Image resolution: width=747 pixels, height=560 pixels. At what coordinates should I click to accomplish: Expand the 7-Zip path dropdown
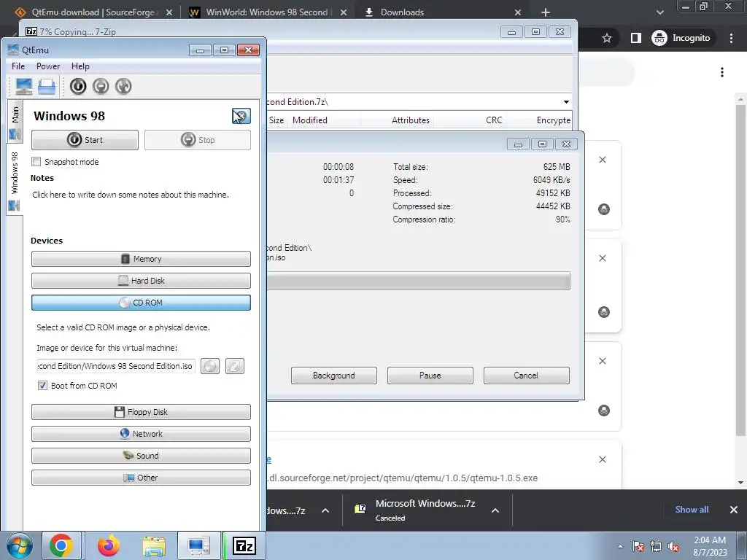[x=566, y=102]
